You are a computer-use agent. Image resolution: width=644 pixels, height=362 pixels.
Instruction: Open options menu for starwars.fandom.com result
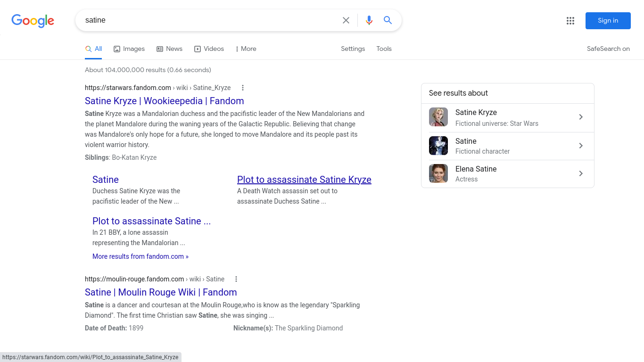pyautogui.click(x=243, y=88)
